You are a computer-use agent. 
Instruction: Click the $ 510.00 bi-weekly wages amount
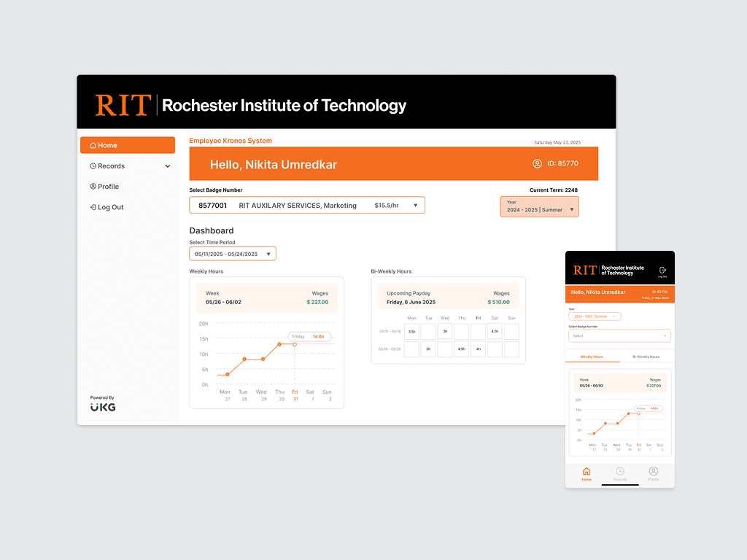pos(498,303)
